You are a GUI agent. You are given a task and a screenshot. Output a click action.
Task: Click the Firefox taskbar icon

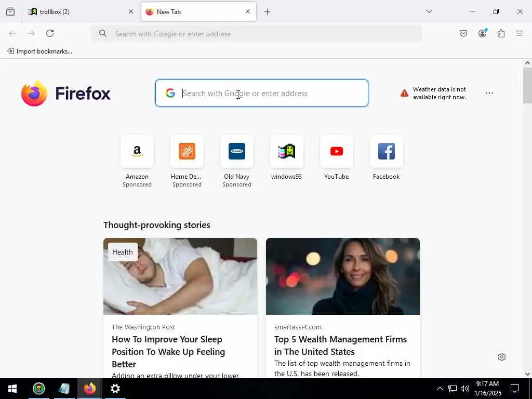(x=90, y=389)
